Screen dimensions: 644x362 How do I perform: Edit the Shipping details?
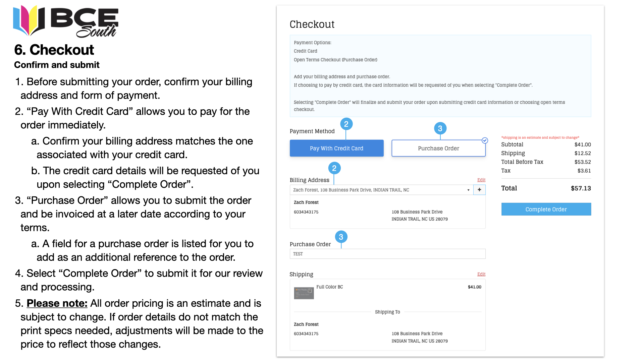coord(481,274)
